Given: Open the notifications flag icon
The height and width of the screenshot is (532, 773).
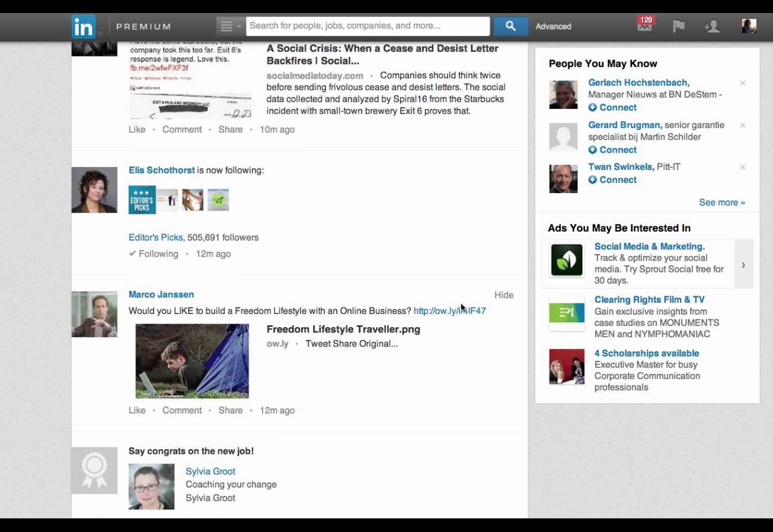Looking at the screenshot, I should (x=679, y=26).
